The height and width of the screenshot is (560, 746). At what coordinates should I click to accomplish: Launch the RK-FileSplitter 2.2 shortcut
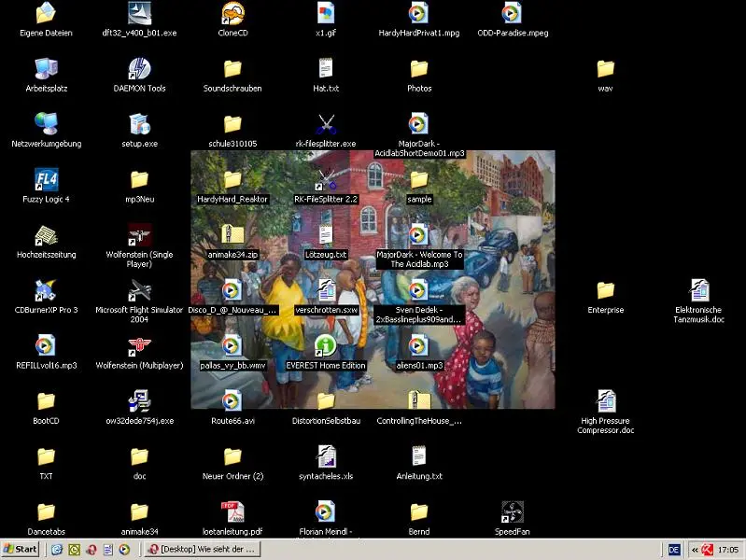(x=326, y=180)
